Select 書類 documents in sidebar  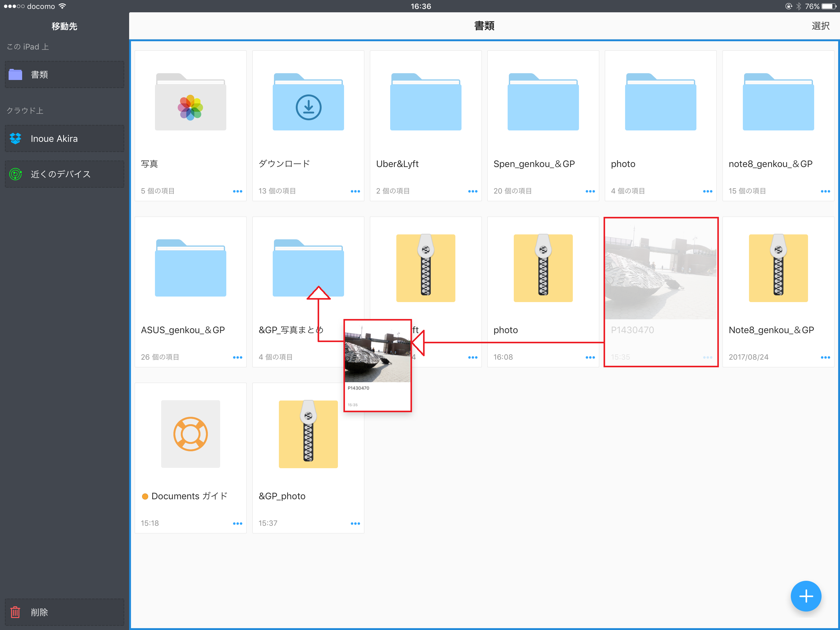click(x=64, y=74)
